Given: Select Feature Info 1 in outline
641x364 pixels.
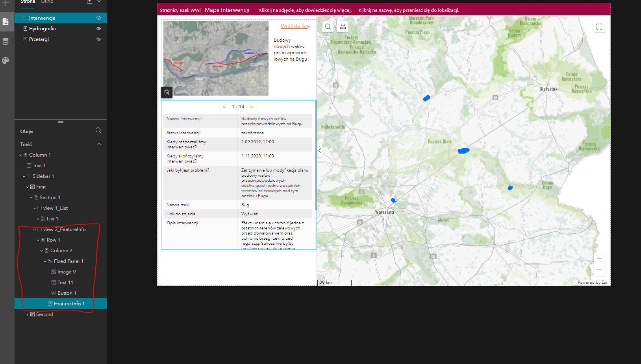Looking at the screenshot, I should tap(61, 304).
